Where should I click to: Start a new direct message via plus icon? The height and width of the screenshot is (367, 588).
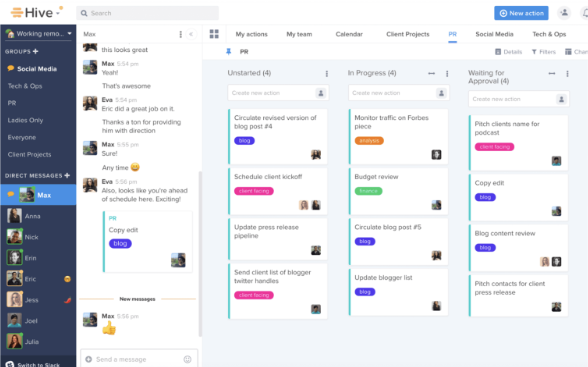point(67,175)
